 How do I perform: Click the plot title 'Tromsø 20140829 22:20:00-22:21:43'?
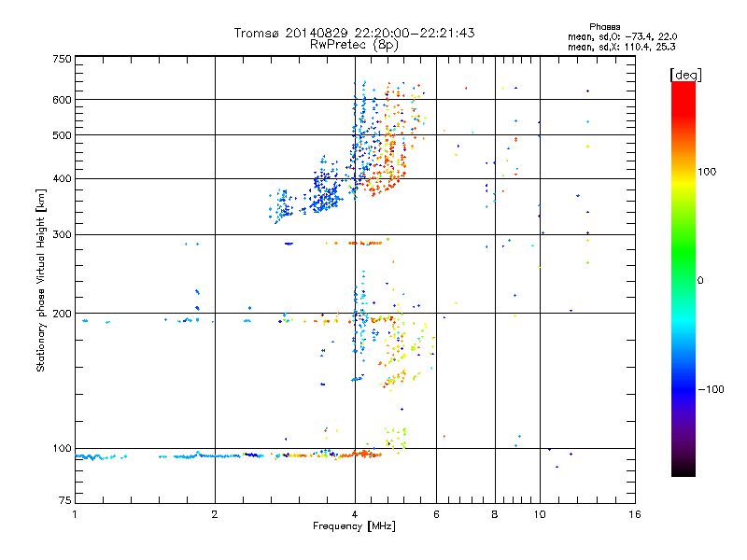tap(354, 33)
